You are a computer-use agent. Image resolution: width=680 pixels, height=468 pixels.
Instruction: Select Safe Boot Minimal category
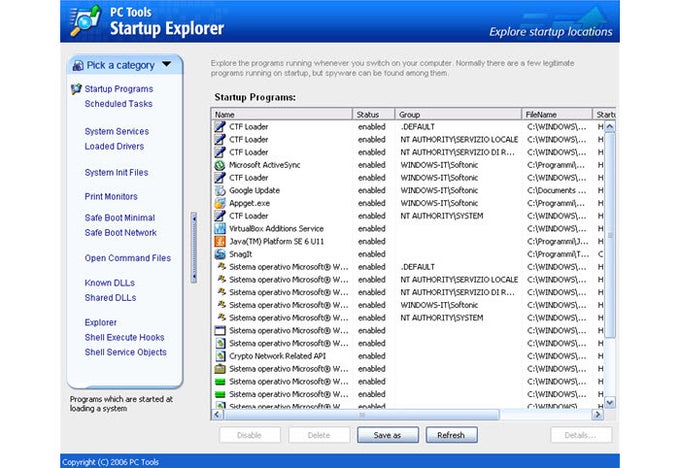120,218
